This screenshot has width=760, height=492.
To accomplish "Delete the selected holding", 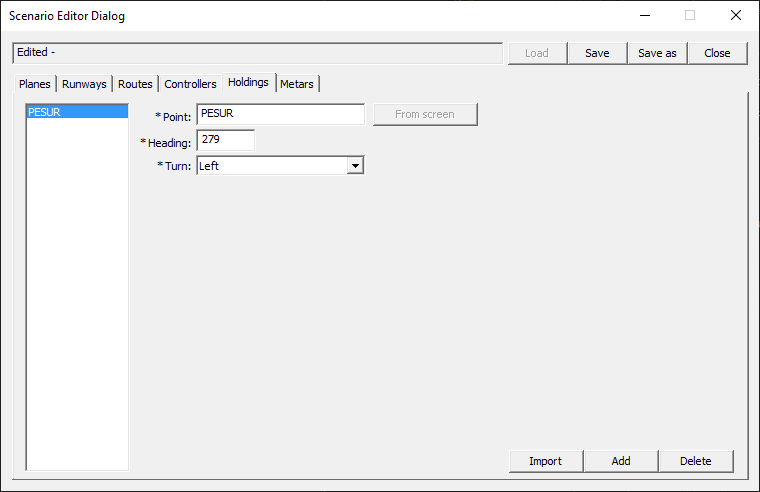I will tap(695, 461).
